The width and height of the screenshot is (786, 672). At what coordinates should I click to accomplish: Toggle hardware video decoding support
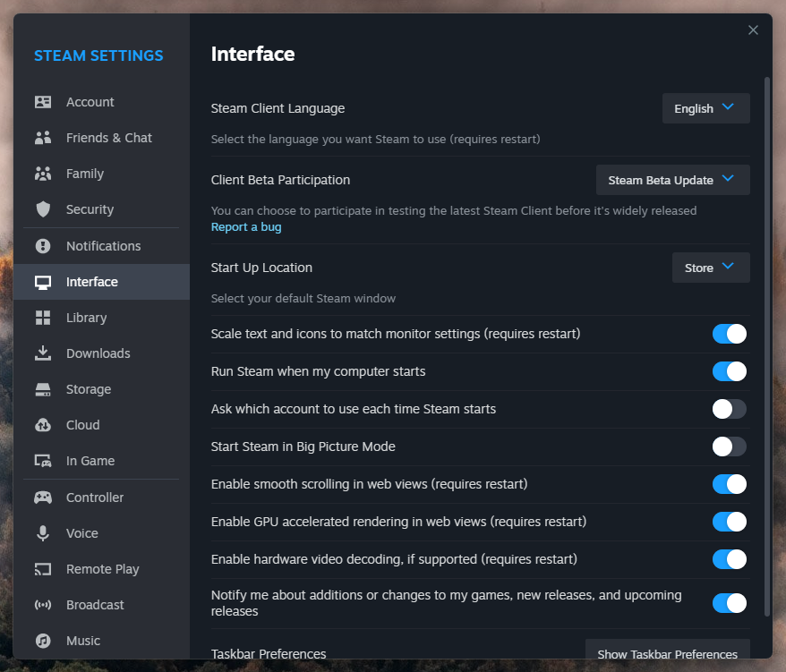point(729,558)
